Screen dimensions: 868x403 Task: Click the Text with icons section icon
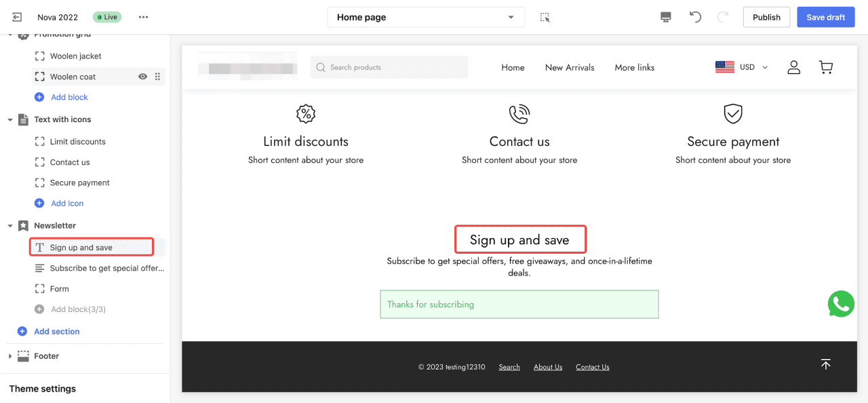click(x=23, y=119)
